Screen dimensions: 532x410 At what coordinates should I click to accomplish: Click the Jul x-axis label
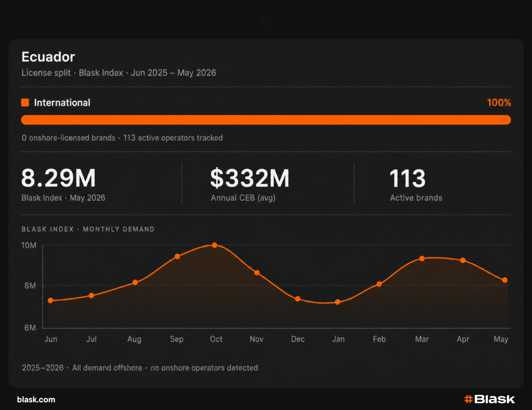(x=91, y=339)
